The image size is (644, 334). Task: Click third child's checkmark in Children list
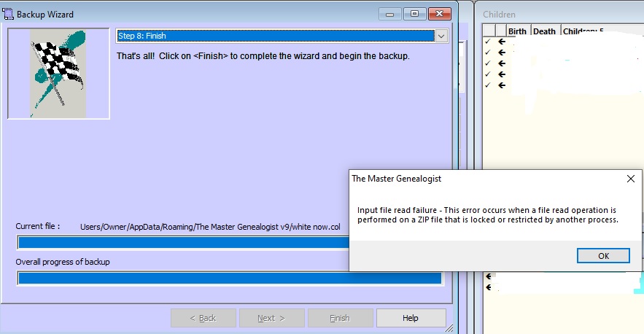point(487,63)
